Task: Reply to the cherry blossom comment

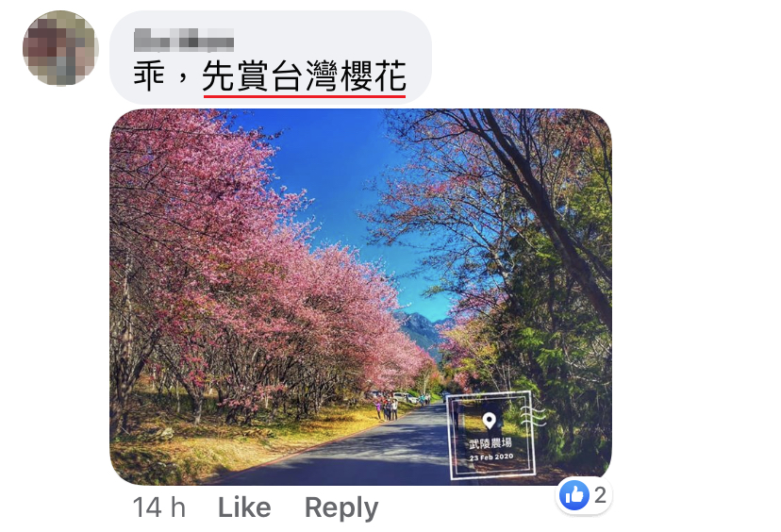Action: click(x=341, y=508)
